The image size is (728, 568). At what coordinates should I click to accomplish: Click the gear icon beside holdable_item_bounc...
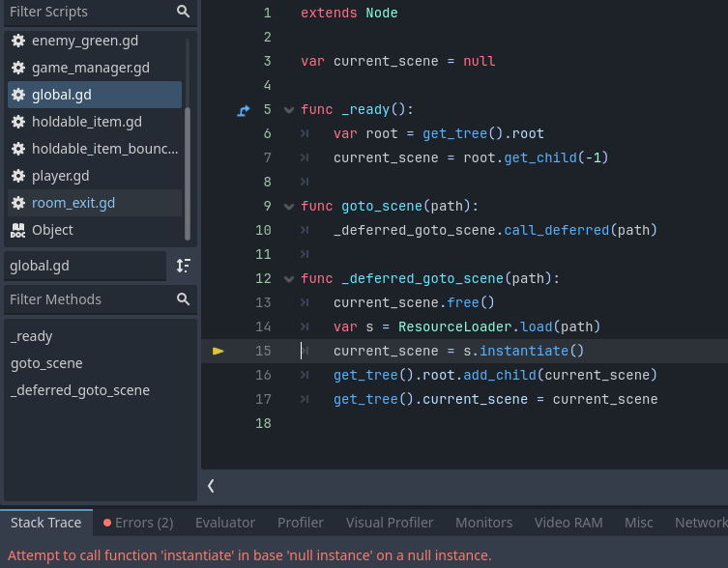(18, 149)
